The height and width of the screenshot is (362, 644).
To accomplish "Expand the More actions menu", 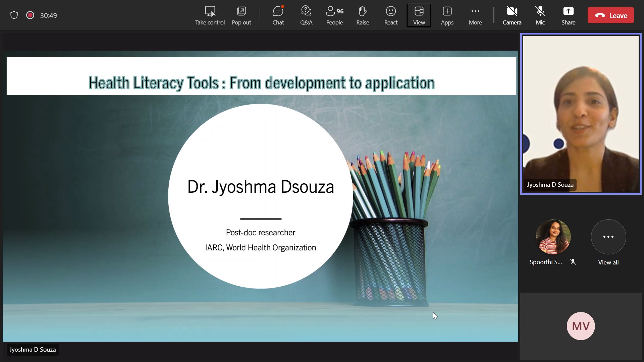I will (x=475, y=15).
